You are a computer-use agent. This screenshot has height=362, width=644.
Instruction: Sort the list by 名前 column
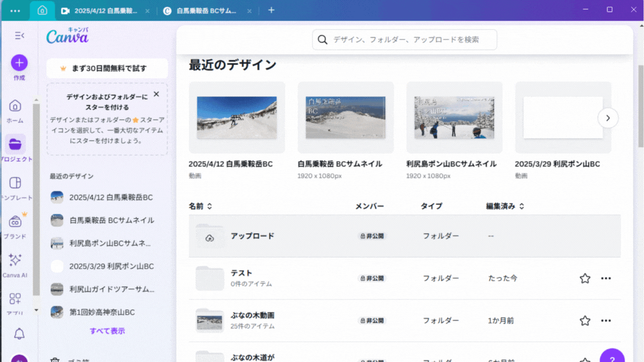click(x=201, y=206)
